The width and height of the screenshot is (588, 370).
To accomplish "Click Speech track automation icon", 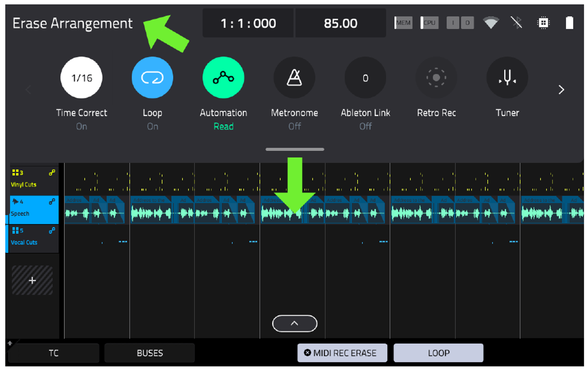I will [52, 202].
